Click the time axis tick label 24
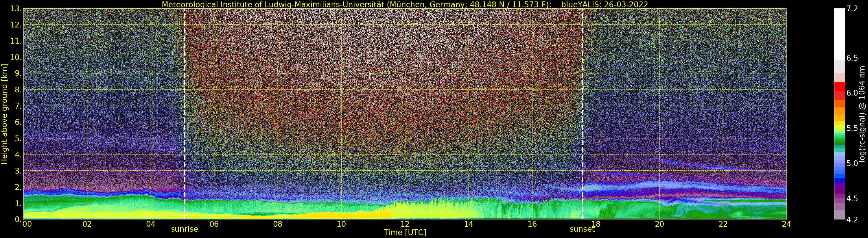The image size is (868, 238). tap(786, 224)
